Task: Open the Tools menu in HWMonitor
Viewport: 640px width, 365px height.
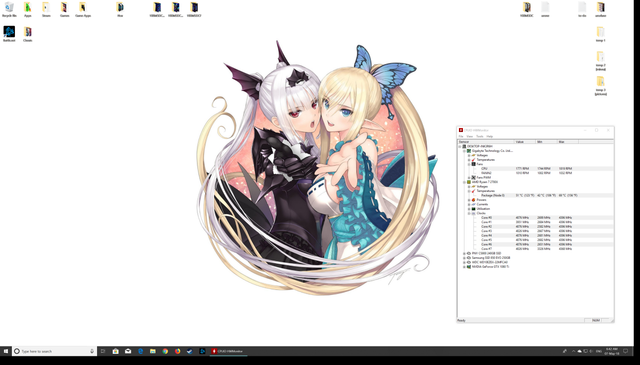Action: pyautogui.click(x=480, y=136)
